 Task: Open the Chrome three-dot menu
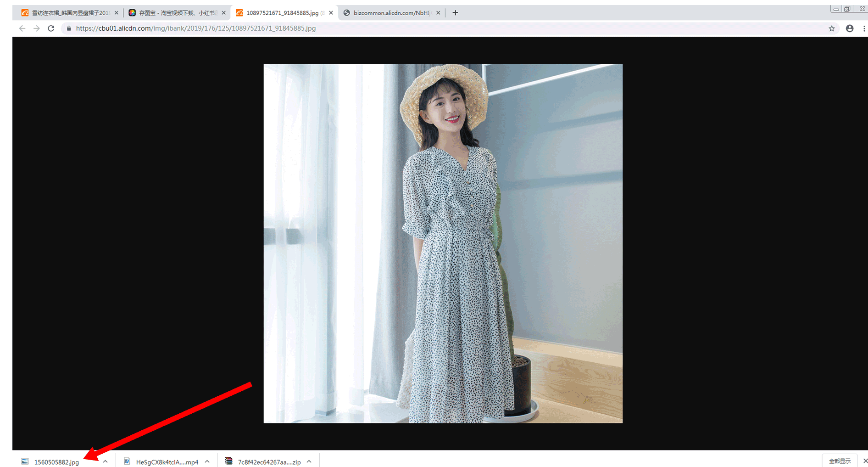point(864,28)
